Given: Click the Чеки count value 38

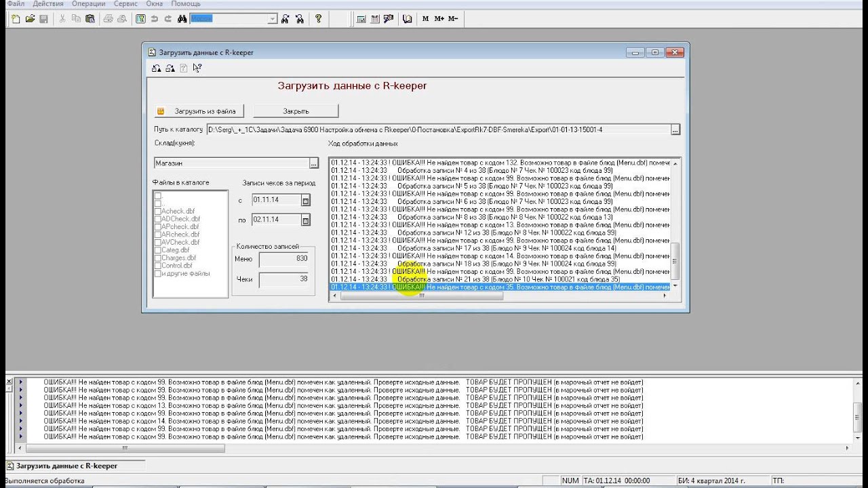Looking at the screenshot, I should [x=284, y=279].
